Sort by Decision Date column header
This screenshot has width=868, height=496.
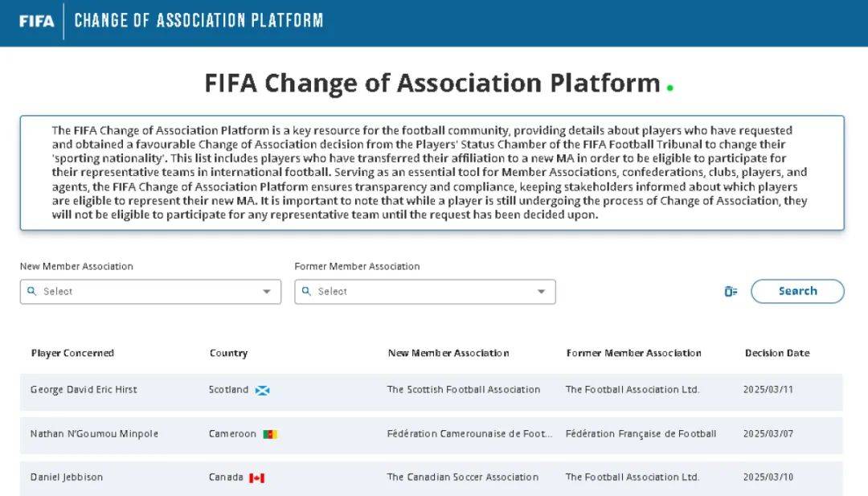click(776, 353)
